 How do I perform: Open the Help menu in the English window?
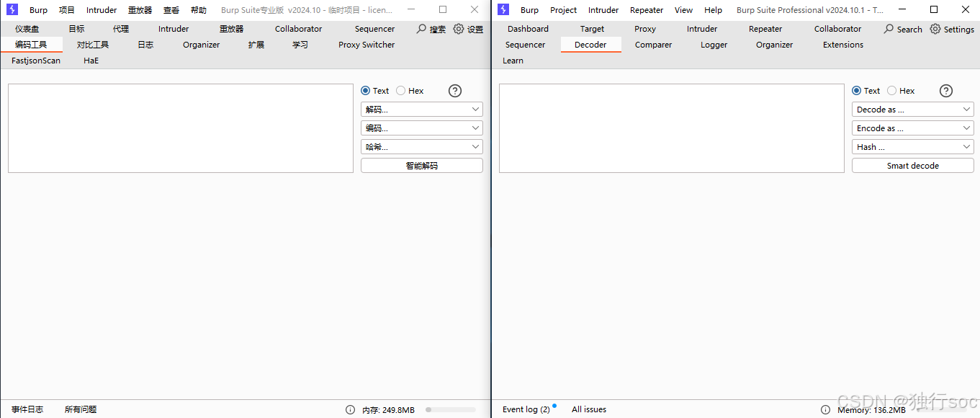click(714, 10)
